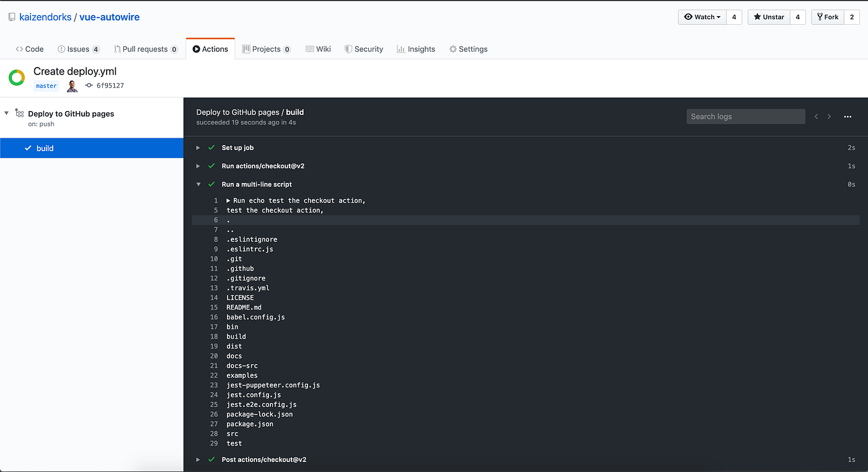This screenshot has height=472, width=868.
Task: Open the Watch dropdown
Action: (702, 17)
